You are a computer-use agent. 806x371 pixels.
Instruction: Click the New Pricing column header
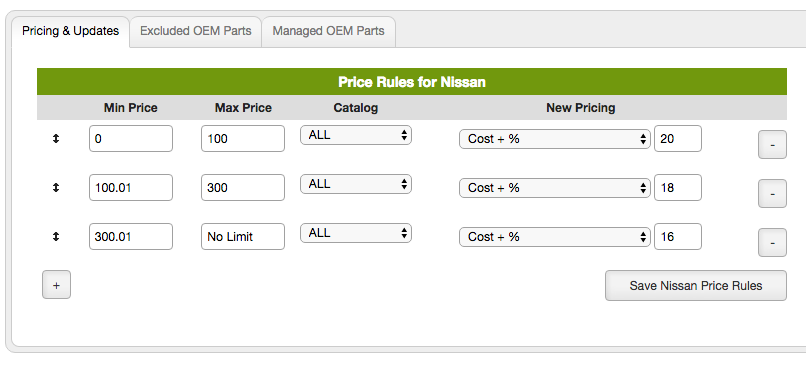click(x=581, y=108)
